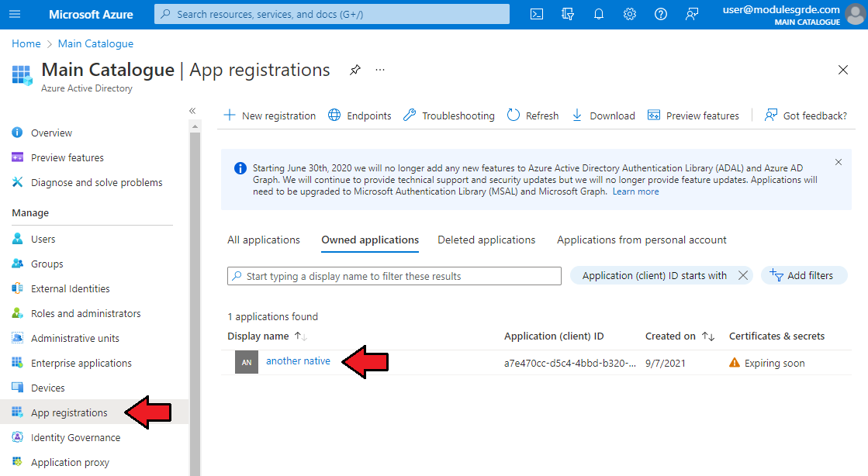868x476 pixels.
Task: Remove the Application (client) ID filter
Action: point(742,275)
